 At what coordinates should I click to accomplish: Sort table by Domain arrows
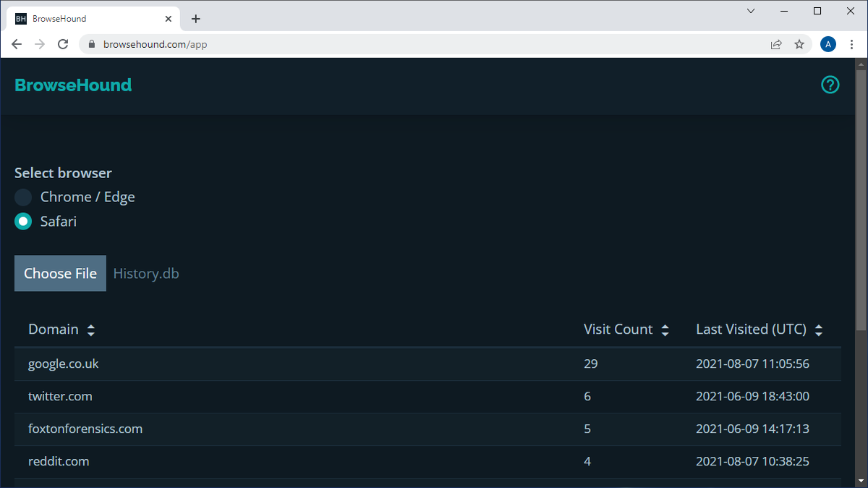pos(91,330)
